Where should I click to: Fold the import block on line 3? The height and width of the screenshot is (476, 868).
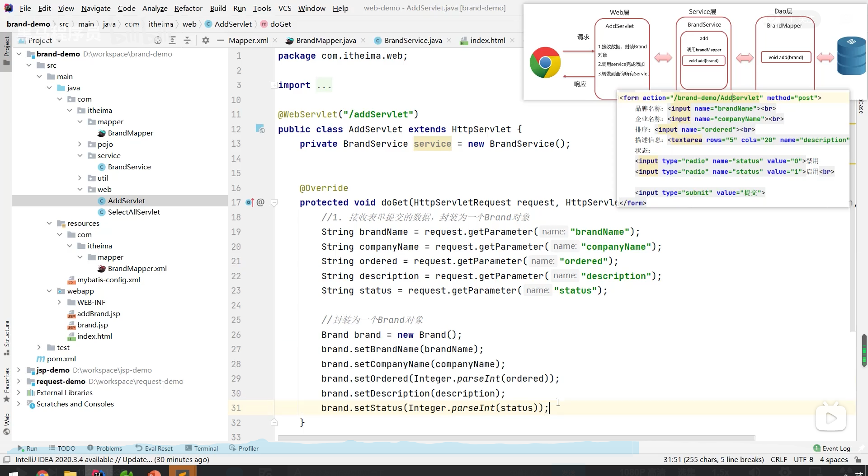pyautogui.click(x=274, y=85)
